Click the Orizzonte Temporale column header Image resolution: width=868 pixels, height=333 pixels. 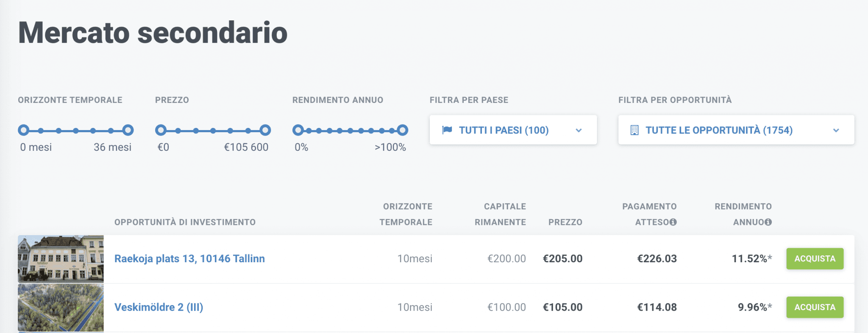coord(406,214)
